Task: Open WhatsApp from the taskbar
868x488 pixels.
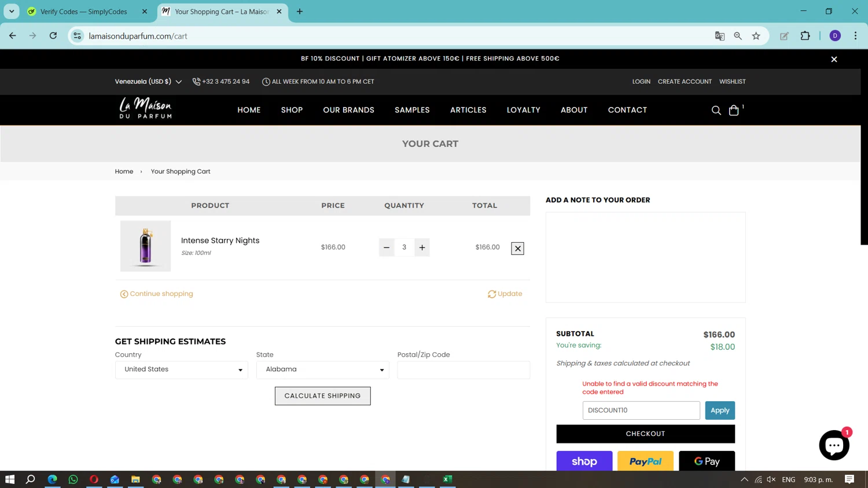Action: coord(73,479)
